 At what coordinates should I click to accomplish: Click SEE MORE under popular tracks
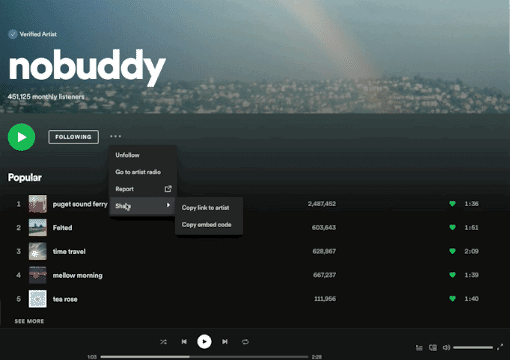point(29,321)
